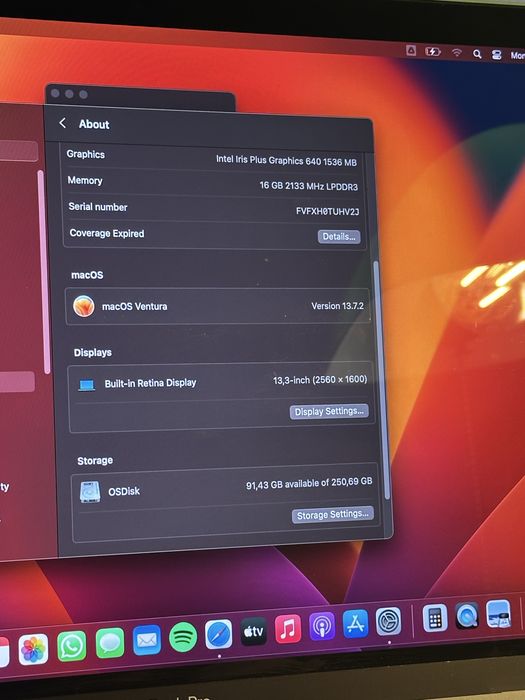The image size is (525, 700).
Task: Click the Memory row label
Action: tap(85, 180)
